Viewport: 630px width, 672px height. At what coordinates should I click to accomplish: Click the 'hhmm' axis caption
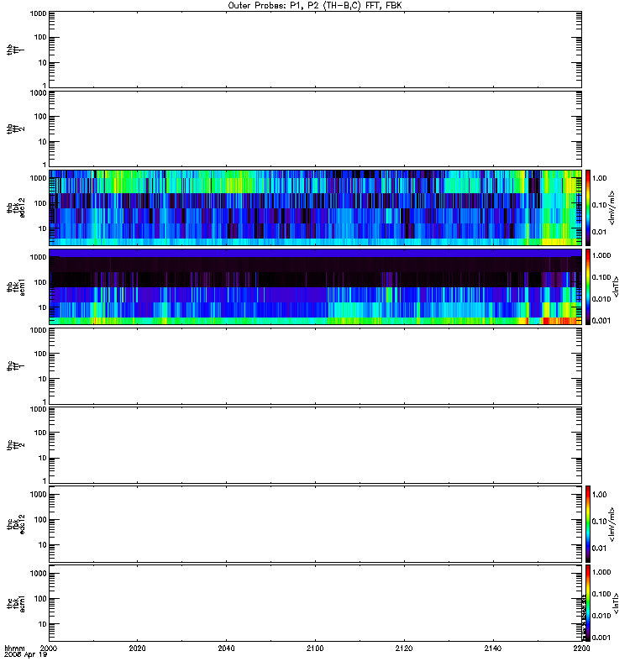click(14, 648)
